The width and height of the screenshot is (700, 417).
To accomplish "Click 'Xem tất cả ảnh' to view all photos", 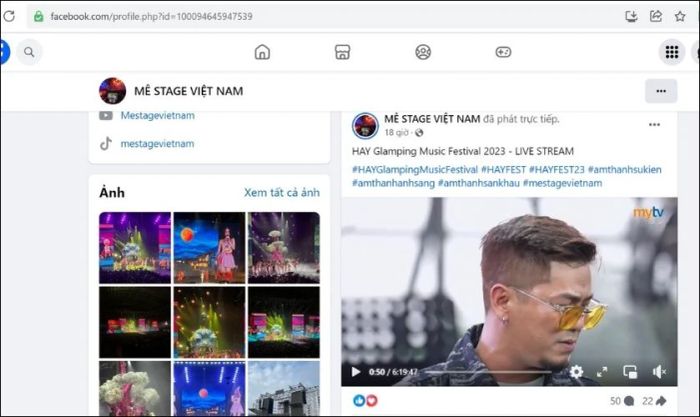I will [x=282, y=192].
